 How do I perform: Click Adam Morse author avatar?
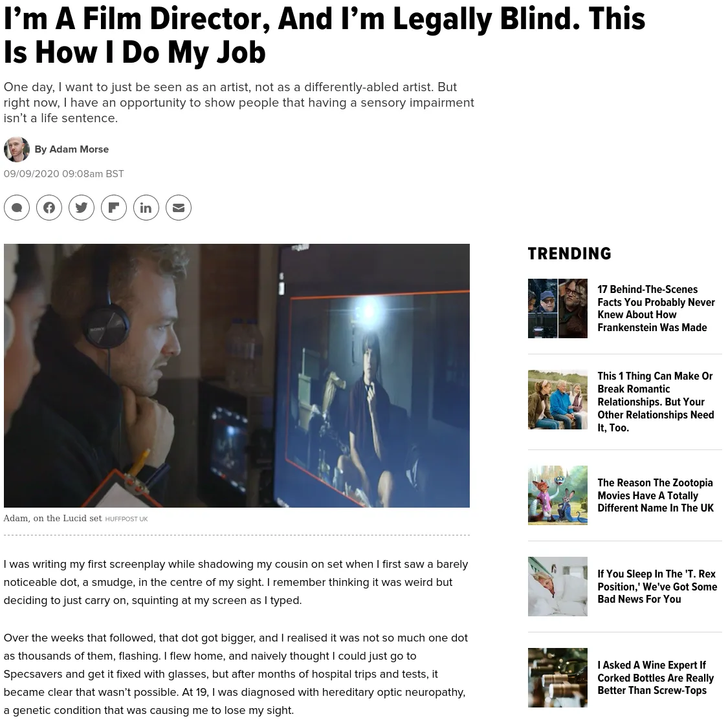pos(17,149)
